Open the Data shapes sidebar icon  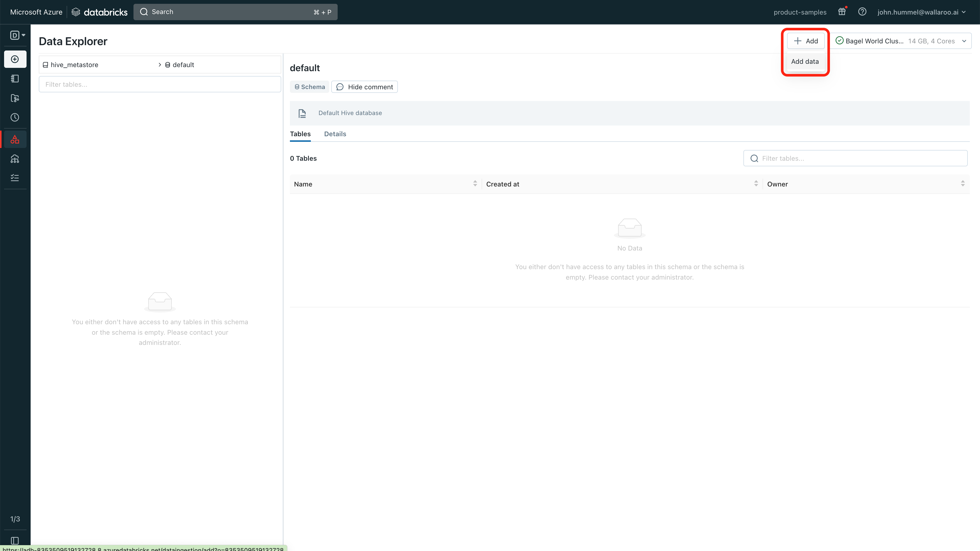click(x=15, y=140)
